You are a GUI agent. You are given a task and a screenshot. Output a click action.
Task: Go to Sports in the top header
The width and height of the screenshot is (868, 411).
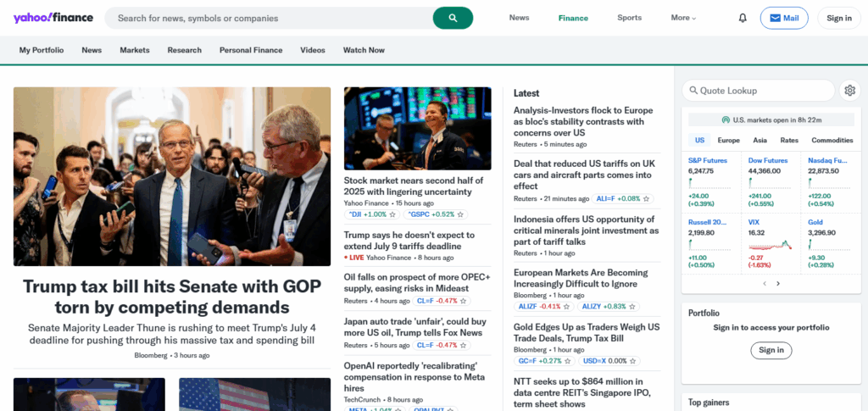(x=630, y=18)
